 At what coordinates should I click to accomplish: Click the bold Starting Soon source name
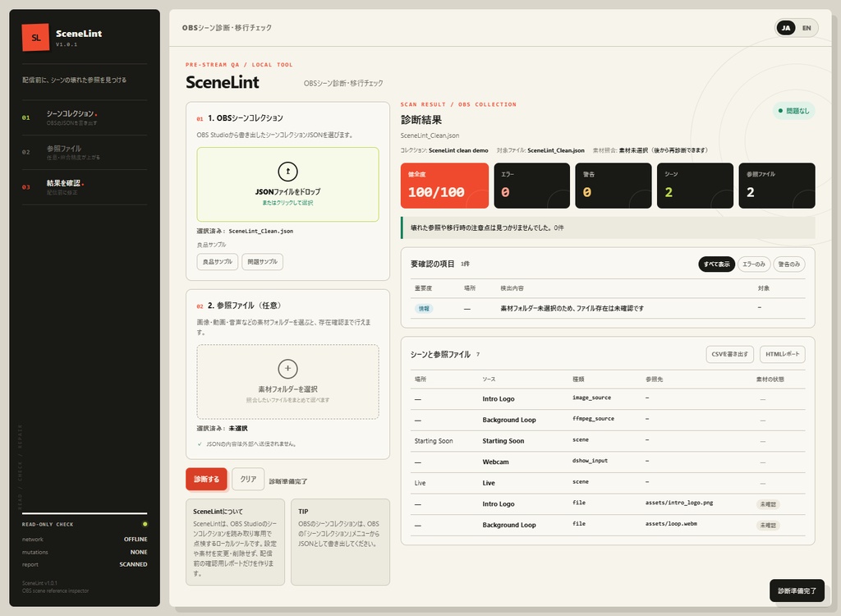[503, 440]
